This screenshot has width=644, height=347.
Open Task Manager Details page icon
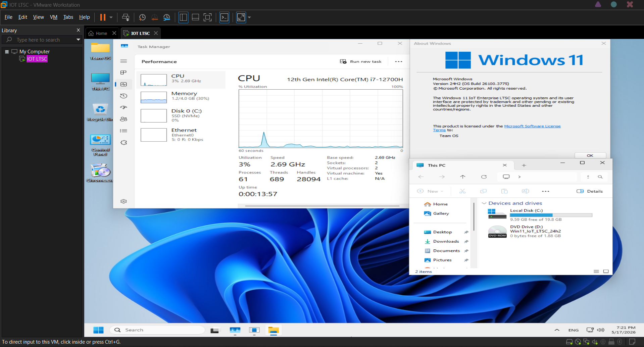(x=123, y=131)
